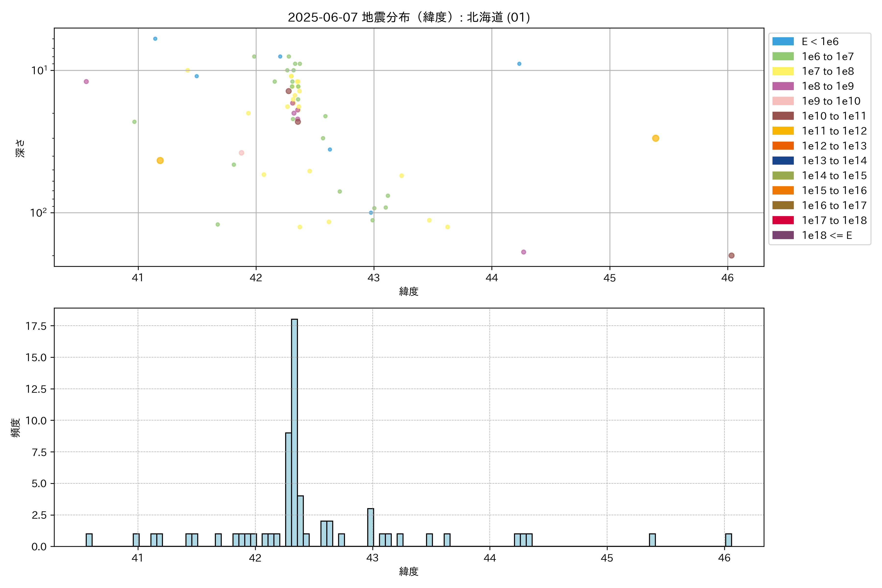Image resolution: width=882 pixels, height=588 pixels.
Task: Click the 1e11 to 1e12 legend label text
Action: coord(834,131)
